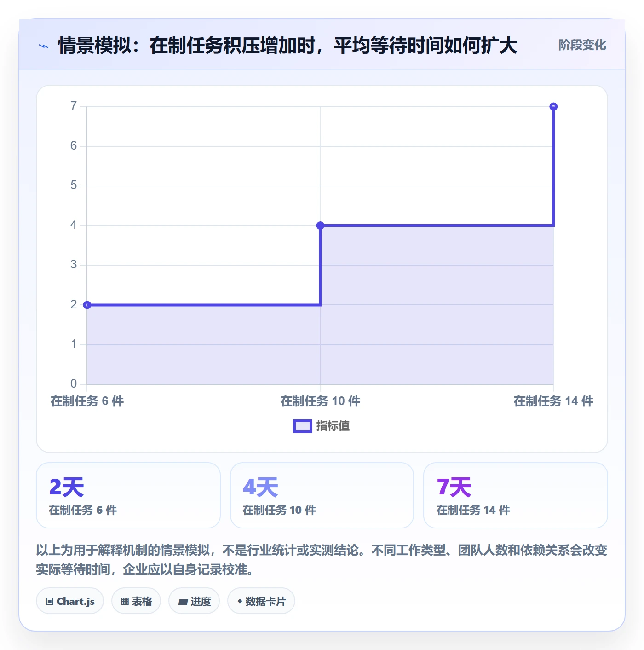This screenshot has height=650, width=644.
Task: Click the diamond icon in the 数据卡片 chip
Action: [240, 601]
